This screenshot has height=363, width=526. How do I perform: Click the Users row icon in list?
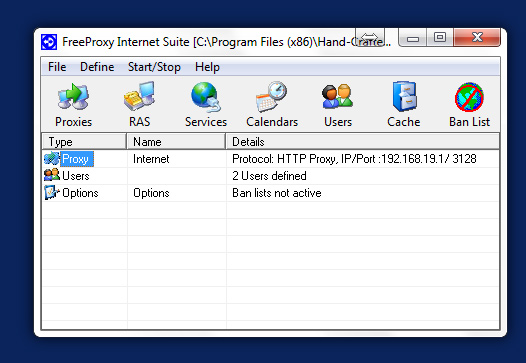click(x=52, y=175)
